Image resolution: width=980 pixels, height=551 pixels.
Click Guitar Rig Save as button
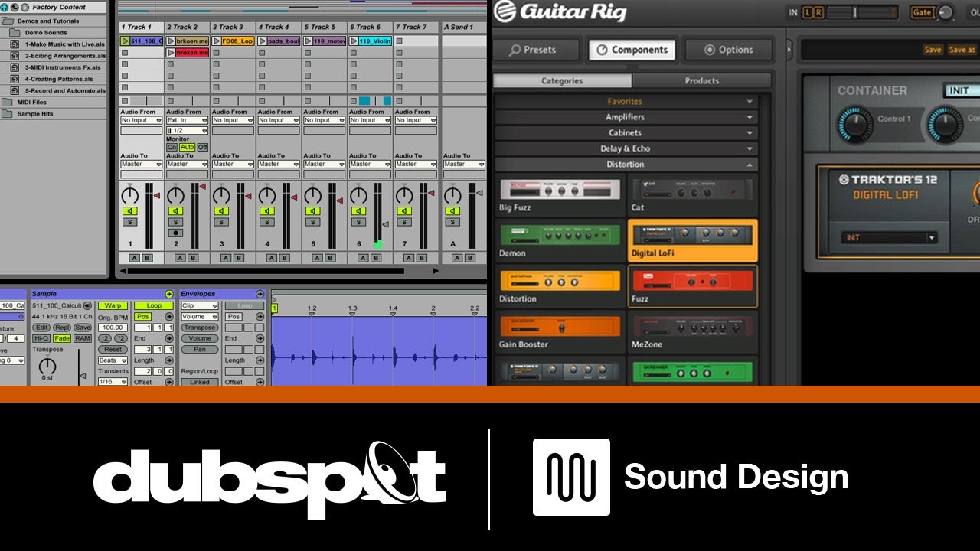pyautogui.click(x=962, y=50)
